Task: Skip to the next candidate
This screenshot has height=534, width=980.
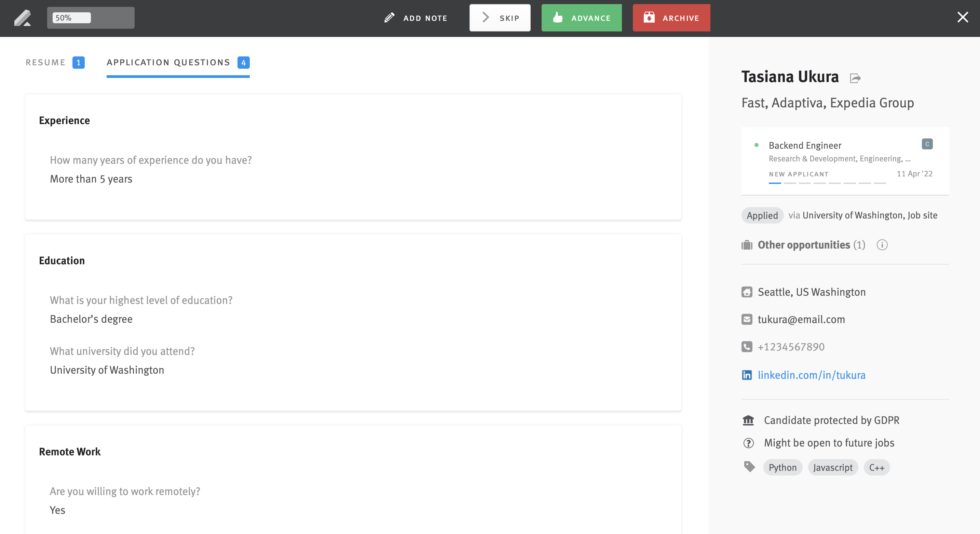Action: click(x=500, y=18)
